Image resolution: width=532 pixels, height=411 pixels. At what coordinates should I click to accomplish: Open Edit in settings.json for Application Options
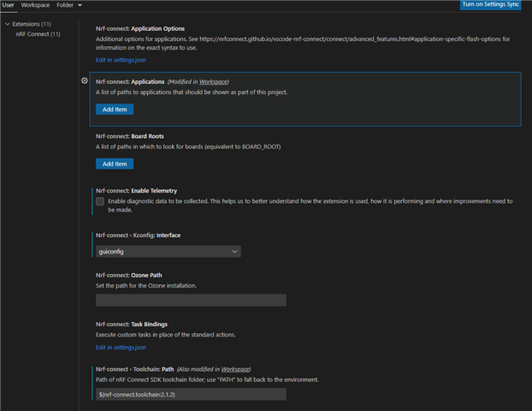[x=121, y=60]
